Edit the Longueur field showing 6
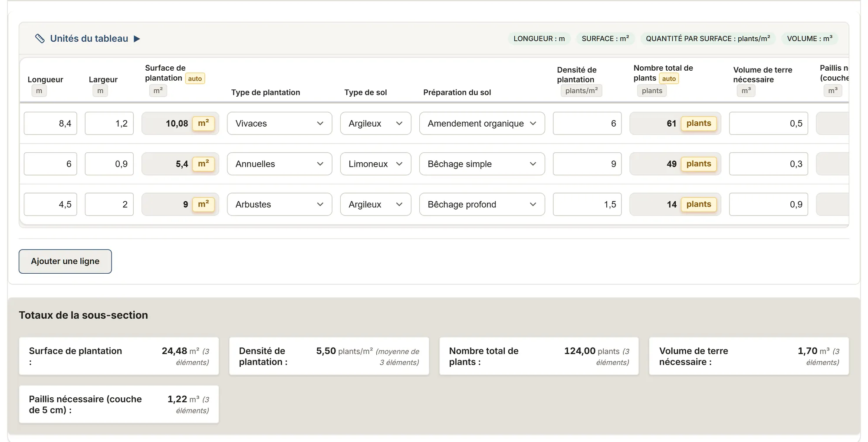 pos(50,164)
